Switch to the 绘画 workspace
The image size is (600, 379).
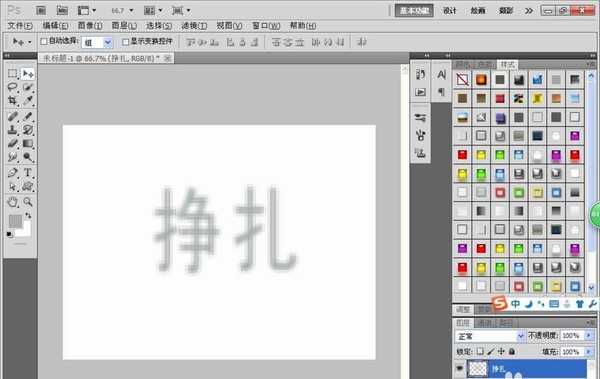tap(478, 11)
